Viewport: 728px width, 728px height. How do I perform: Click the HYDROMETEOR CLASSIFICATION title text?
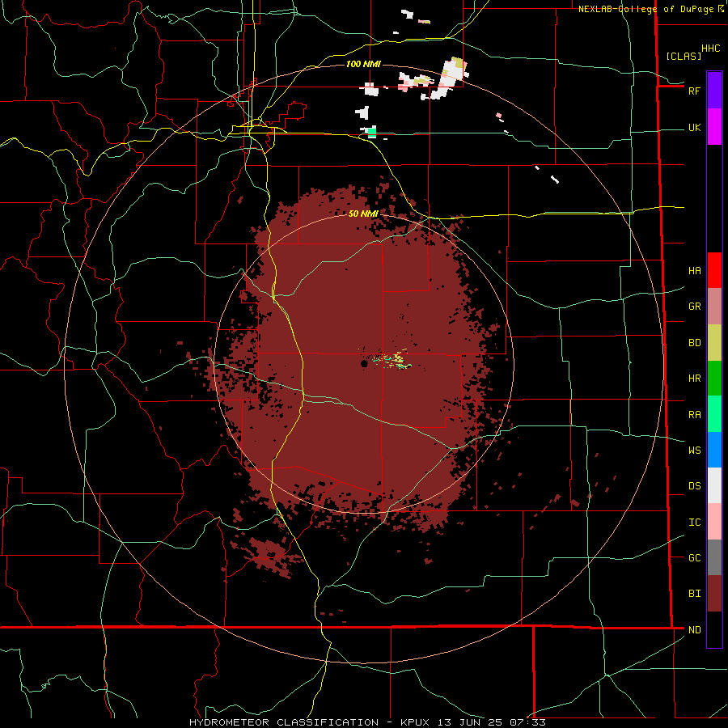(284, 722)
